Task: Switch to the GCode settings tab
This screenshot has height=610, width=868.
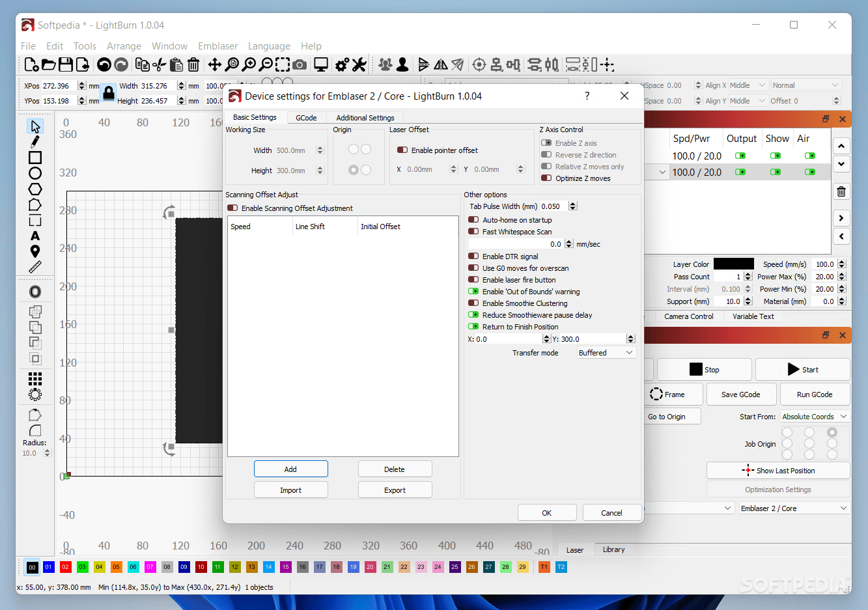Action: [306, 118]
